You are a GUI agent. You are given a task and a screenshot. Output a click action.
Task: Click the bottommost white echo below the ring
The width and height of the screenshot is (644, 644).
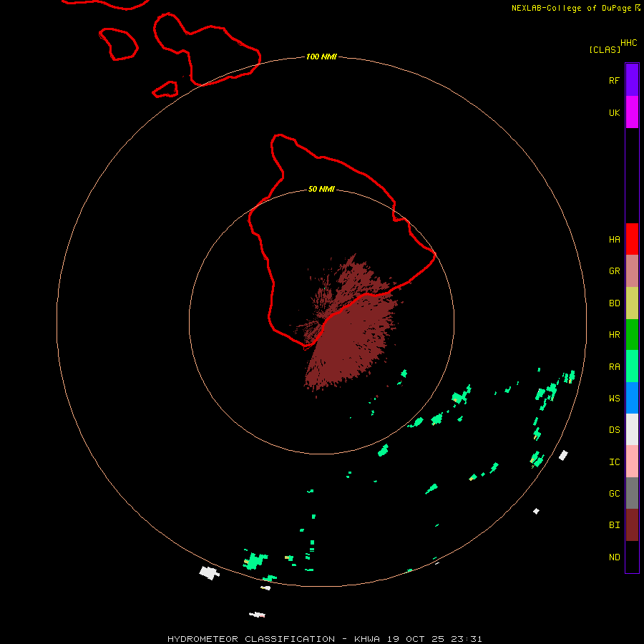pos(257,615)
